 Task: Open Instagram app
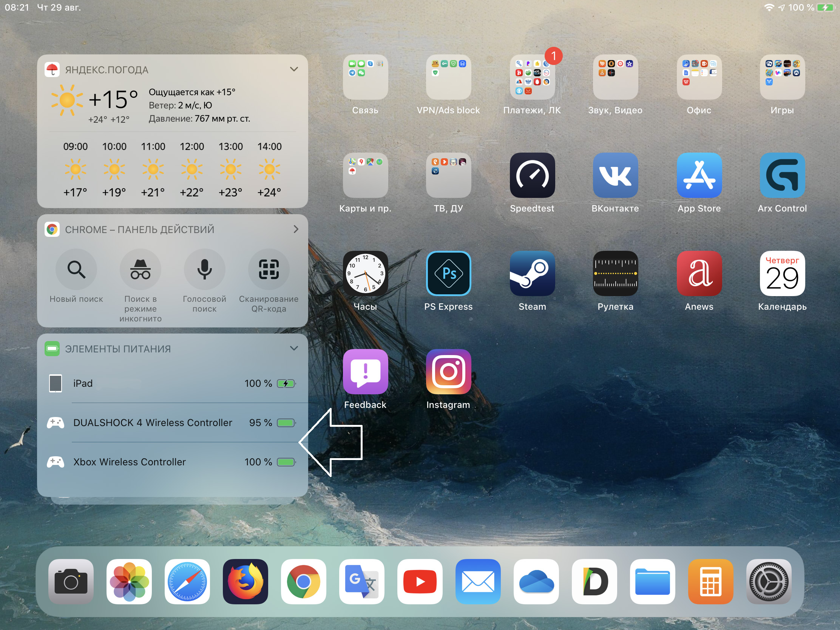[448, 372]
